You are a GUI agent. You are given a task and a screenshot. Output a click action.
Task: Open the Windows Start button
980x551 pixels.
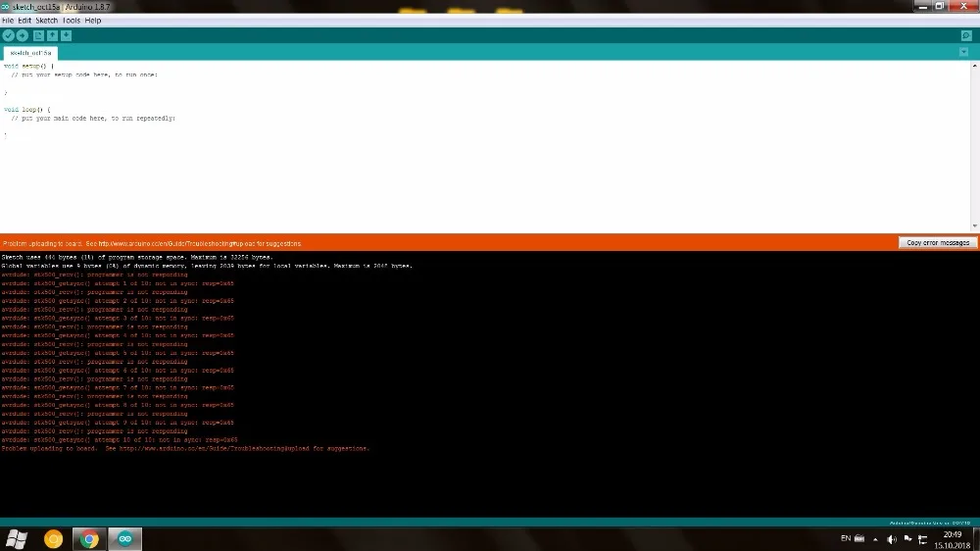point(17,539)
